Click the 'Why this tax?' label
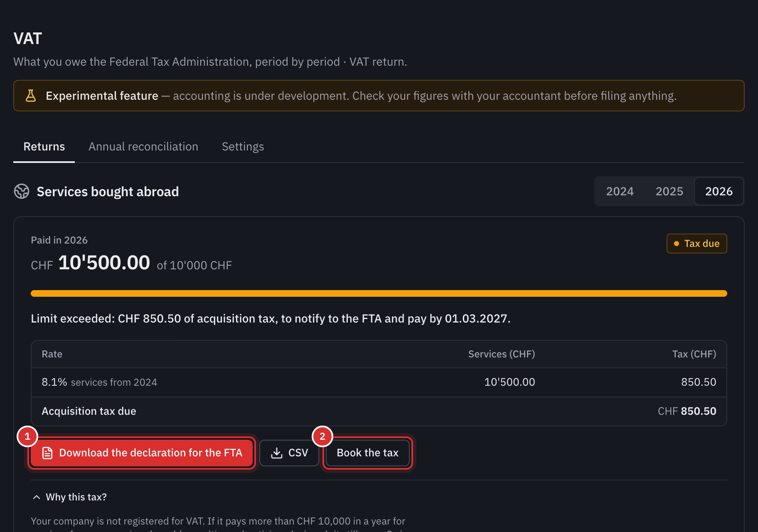 tap(76, 497)
